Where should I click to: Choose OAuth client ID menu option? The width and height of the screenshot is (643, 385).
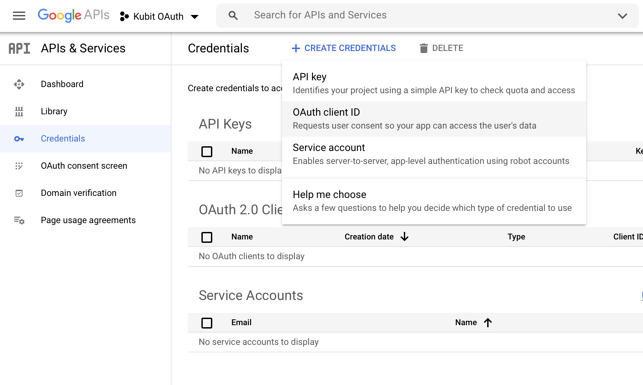pos(434,119)
